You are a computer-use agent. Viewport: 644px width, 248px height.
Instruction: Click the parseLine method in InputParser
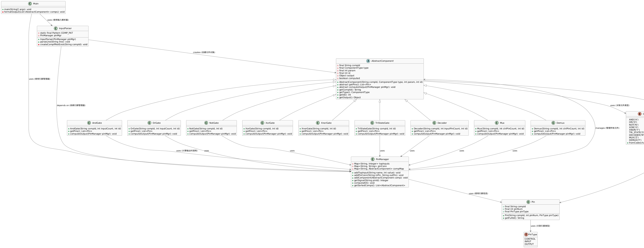pos(55,42)
